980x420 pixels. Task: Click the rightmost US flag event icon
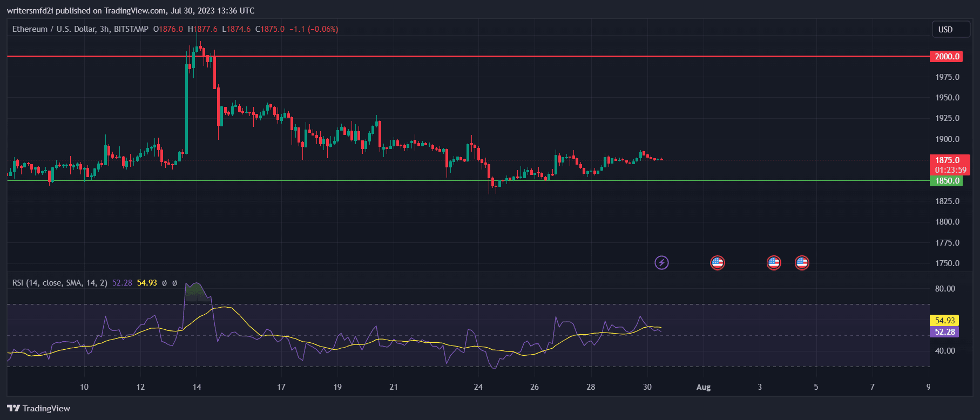pos(802,263)
